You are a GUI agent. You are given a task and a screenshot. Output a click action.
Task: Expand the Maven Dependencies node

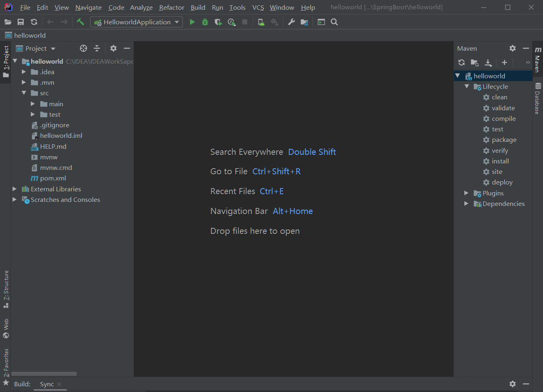point(466,203)
